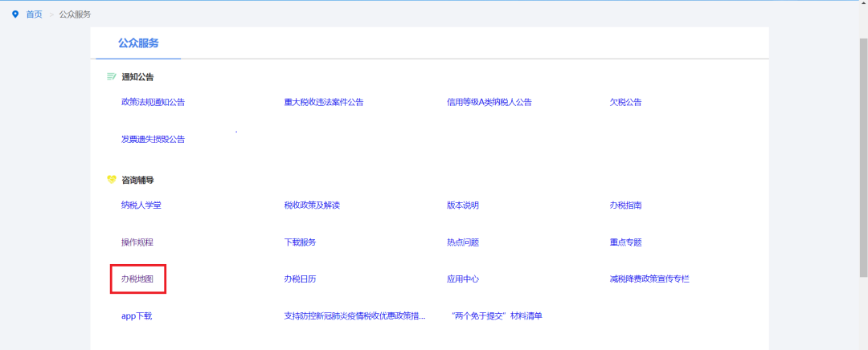The height and width of the screenshot is (350, 868).
Task: Open 重大税收违法案件公告 link
Action: [x=324, y=102]
